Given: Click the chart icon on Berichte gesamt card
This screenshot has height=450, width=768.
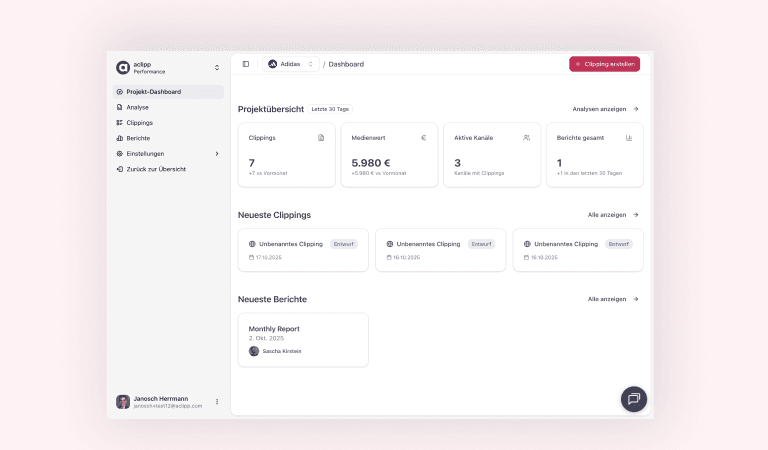Looking at the screenshot, I should pos(629,138).
